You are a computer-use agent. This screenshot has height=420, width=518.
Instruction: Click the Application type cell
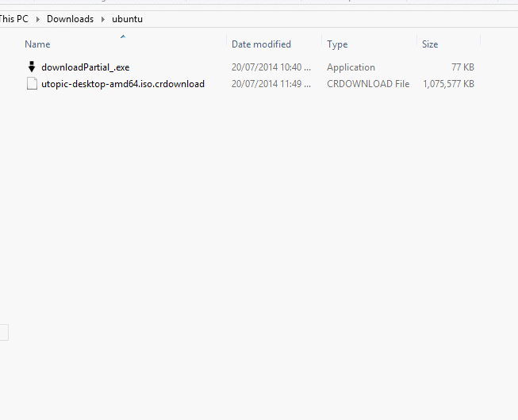[x=351, y=67]
